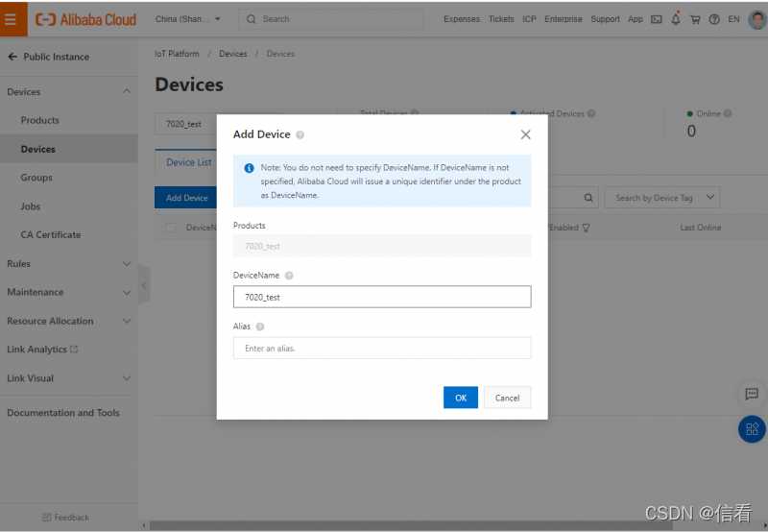Click help icon next to Online count
The width and height of the screenshot is (768, 532).
coord(728,113)
